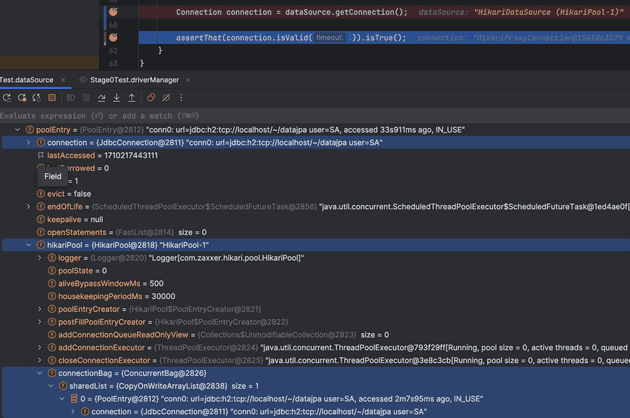Select the addConnectionQueueReadOnlyView size = 0 row
The height and width of the screenshot is (418, 630).
click(315, 335)
